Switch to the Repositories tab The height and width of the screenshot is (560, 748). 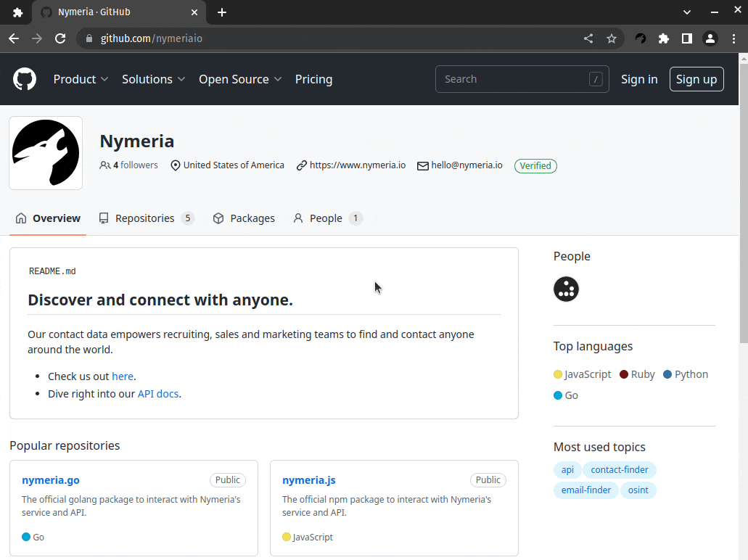(x=146, y=218)
